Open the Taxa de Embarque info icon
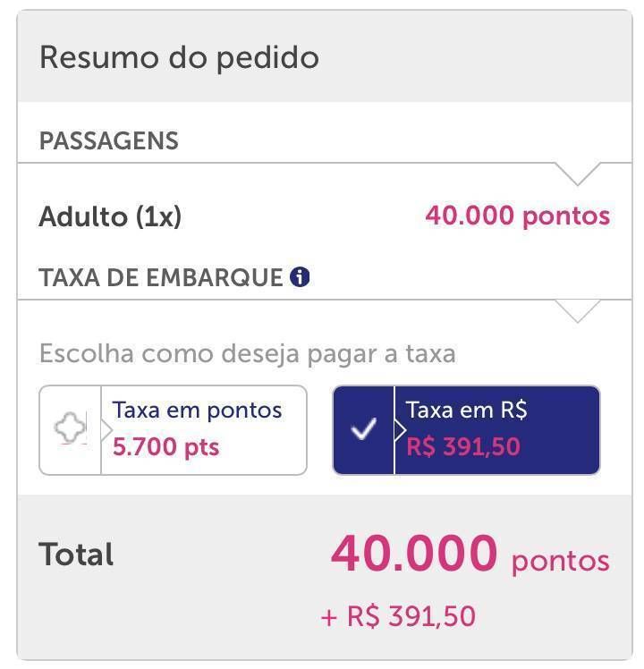Viewport: 644px width, 669px height. 300,277
